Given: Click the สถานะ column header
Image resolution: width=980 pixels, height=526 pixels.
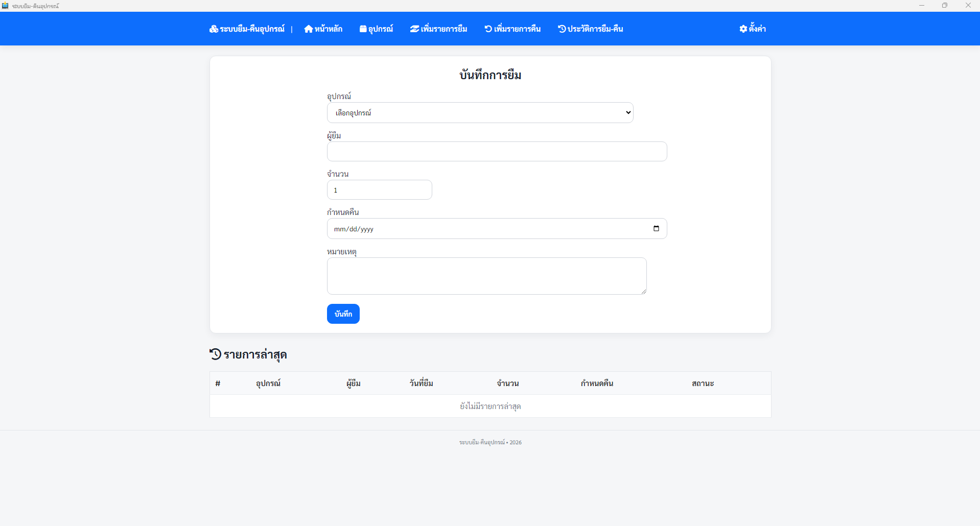Looking at the screenshot, I should tap(703, 384).
